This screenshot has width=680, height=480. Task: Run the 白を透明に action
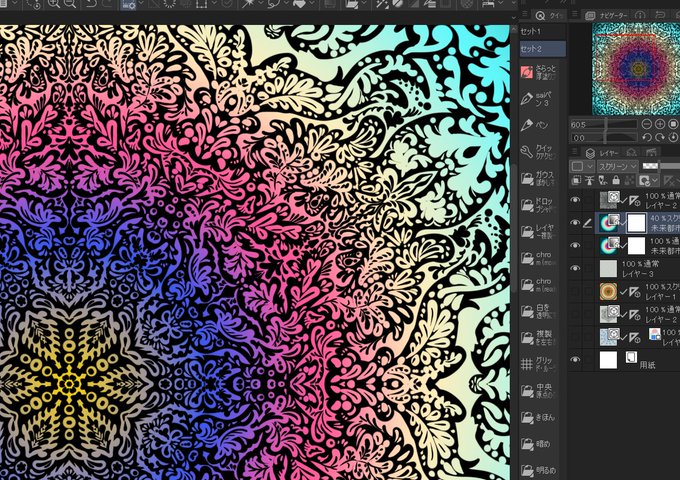[x=541, y=311]
